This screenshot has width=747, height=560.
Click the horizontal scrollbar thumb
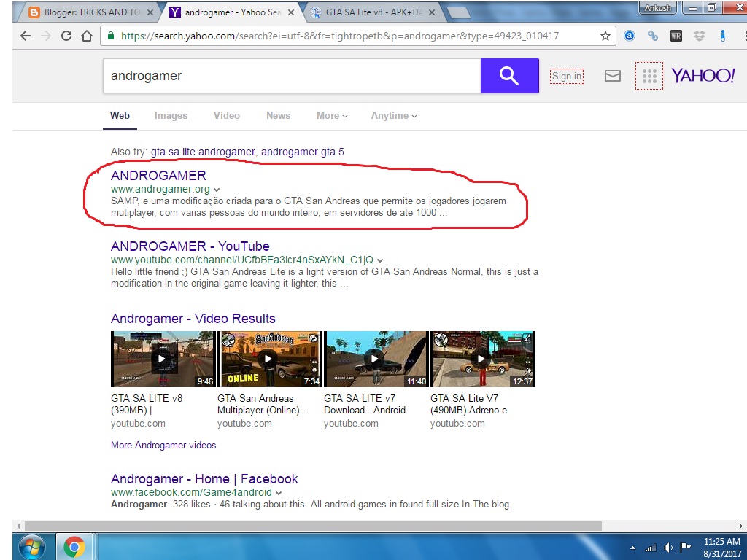(x=313, y=526)
